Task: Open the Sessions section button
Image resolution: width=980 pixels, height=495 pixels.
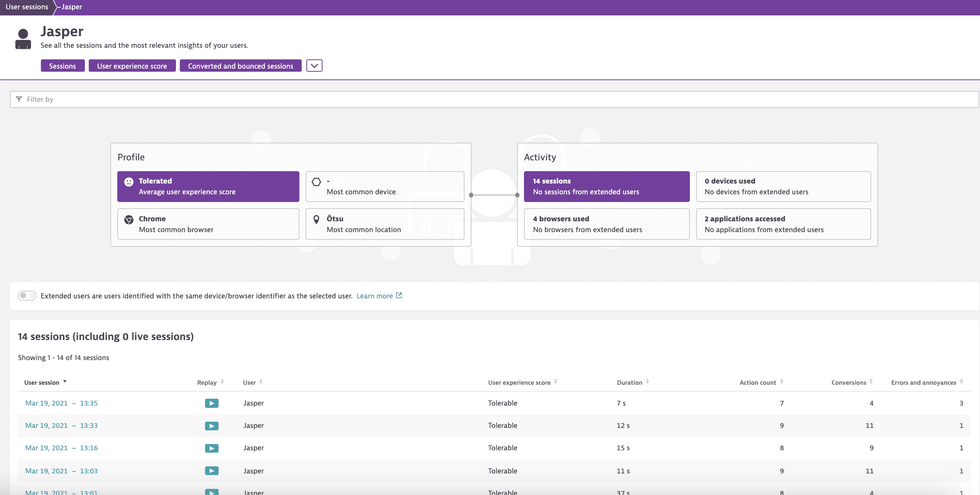Action: [63, 66]
